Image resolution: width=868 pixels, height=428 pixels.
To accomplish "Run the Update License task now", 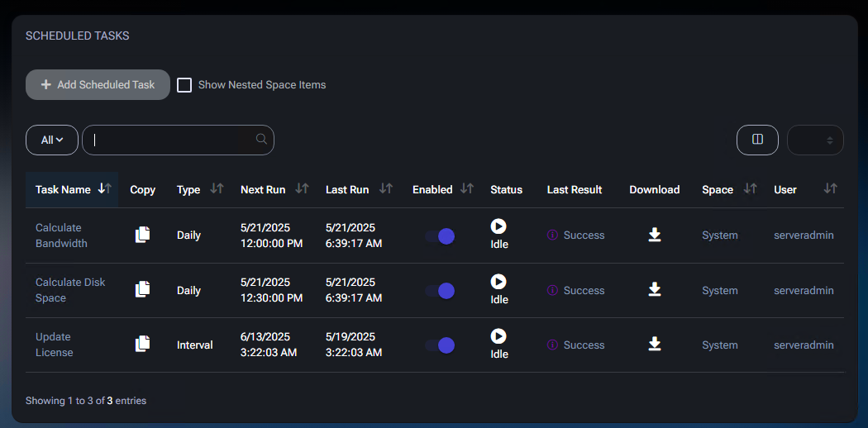I will coord(498,335).
